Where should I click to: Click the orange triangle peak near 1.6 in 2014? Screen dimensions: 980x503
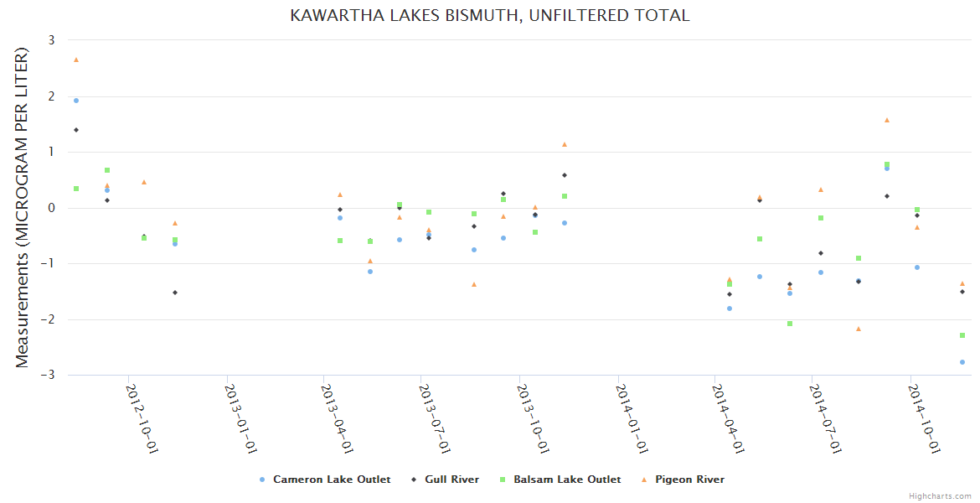coord(887,120)
